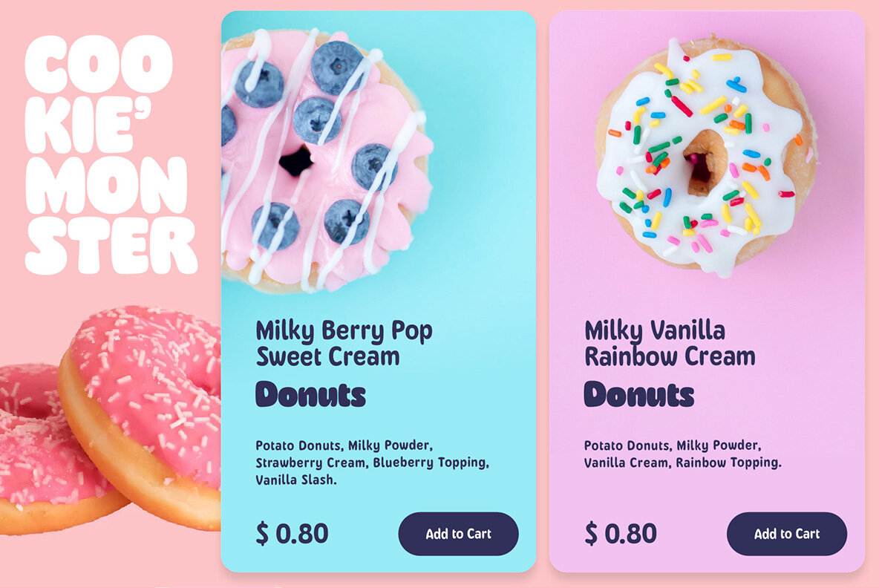Image resolution: width=879 pixels, height=588 pixels.
Task: Click the Potato Donuts, Milky Powder line on pink card
Action: 672,445
